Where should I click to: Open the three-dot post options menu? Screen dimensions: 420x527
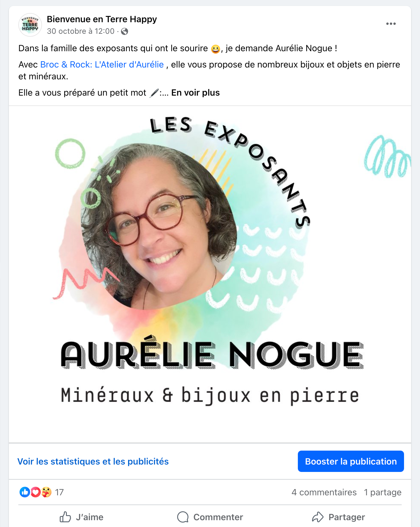tap(391, 24)
